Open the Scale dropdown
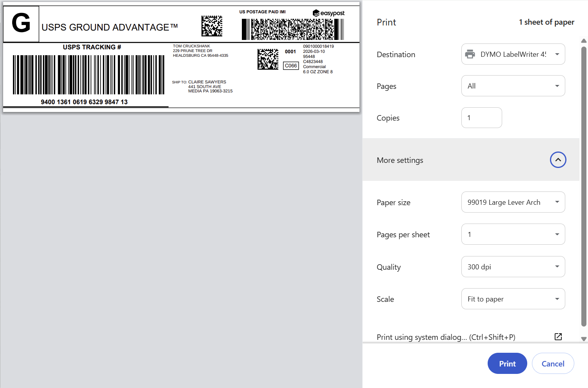 point(513,299)
